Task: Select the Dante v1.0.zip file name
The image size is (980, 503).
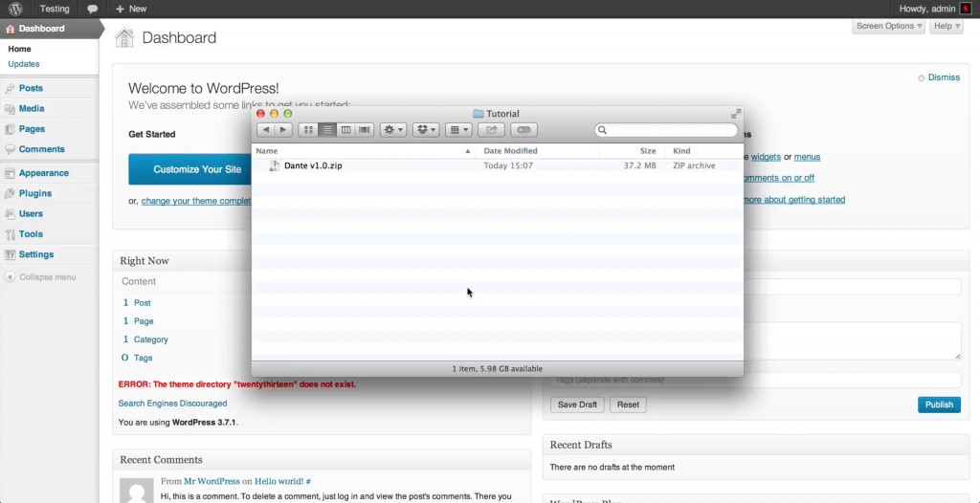Action: pos(313,165)
